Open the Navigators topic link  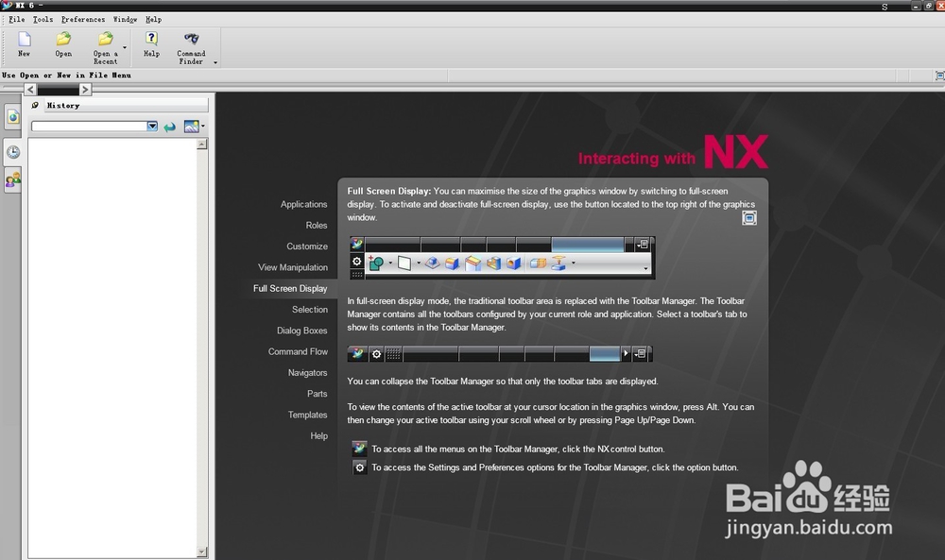coord(307,373)
